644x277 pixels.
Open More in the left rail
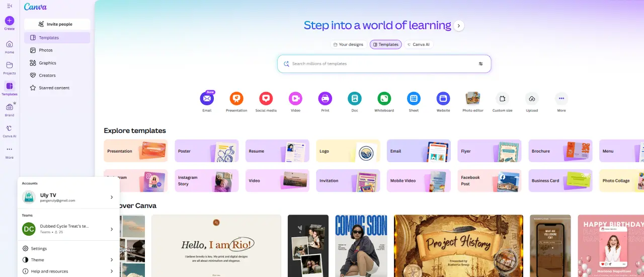(x=10, y=152)
